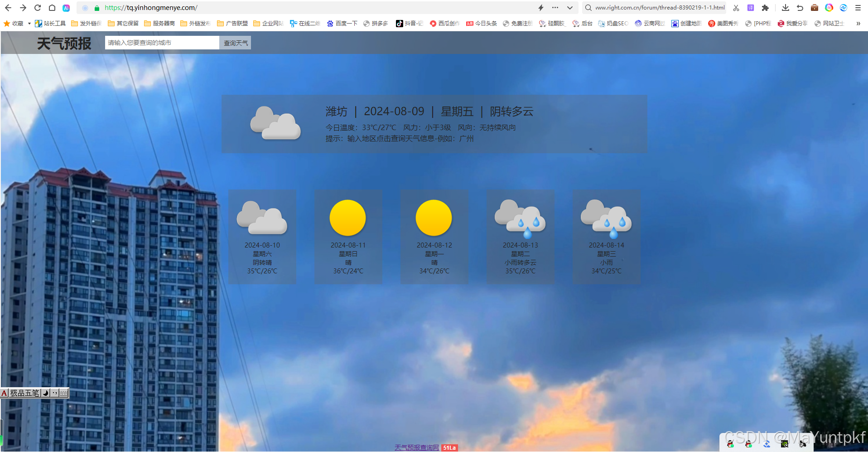Toggle the half-moon width button on IME bar

point(45,393)
